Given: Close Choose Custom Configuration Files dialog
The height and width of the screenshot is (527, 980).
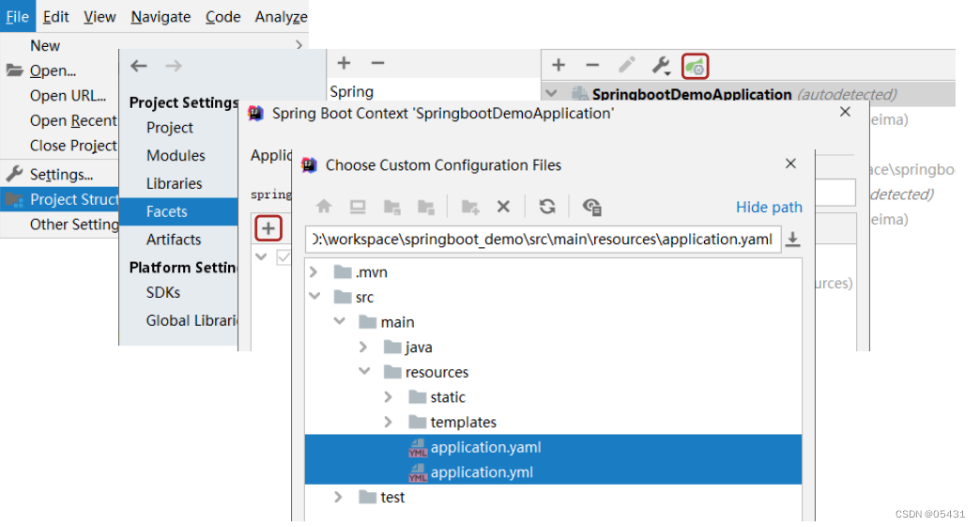Looking at the screenshot, I should 790,163.
